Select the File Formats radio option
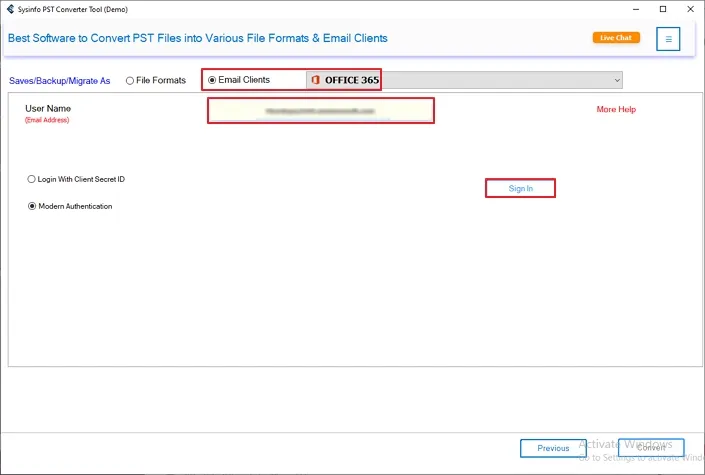Image resolution: width=705 pixels, height=475 pixels. [156, 81]
